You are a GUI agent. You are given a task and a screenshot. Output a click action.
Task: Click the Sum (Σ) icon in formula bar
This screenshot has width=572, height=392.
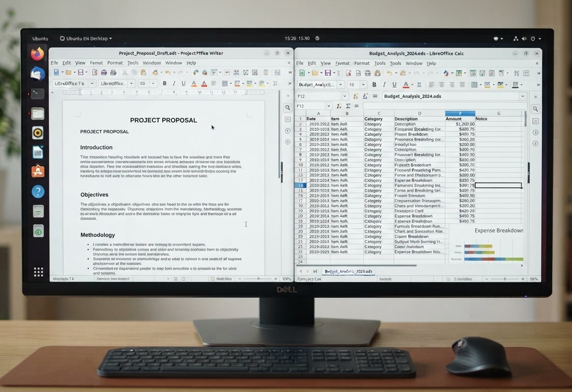348,106
